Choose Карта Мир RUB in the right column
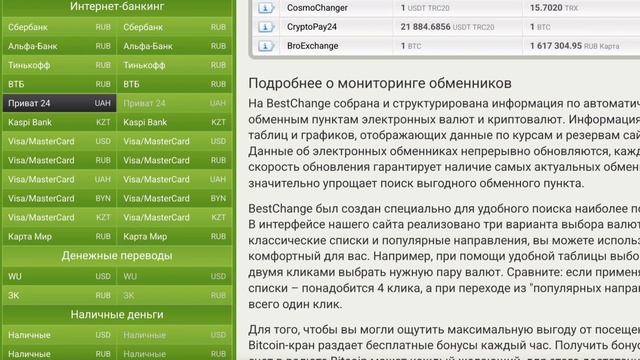The width and height of the screenshot is (640, 360). 174,237
